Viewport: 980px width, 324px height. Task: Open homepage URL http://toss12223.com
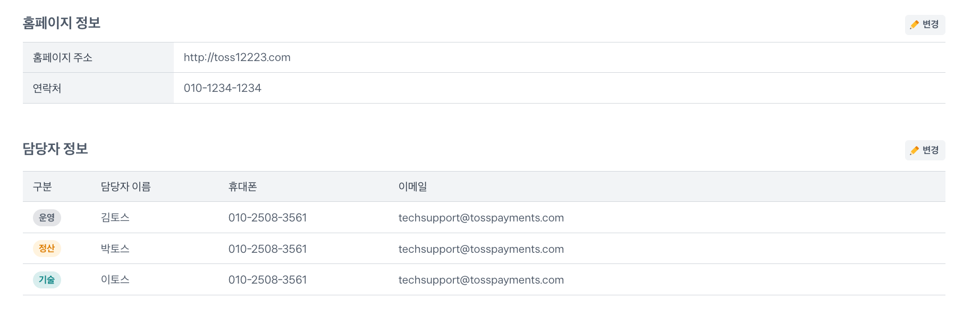[x=237, y=57]
